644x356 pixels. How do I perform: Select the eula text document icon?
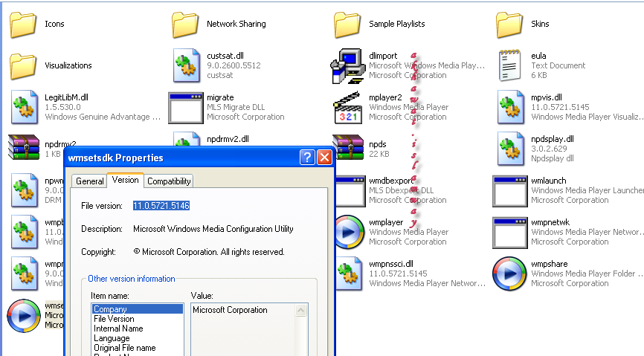pos(509,65)
